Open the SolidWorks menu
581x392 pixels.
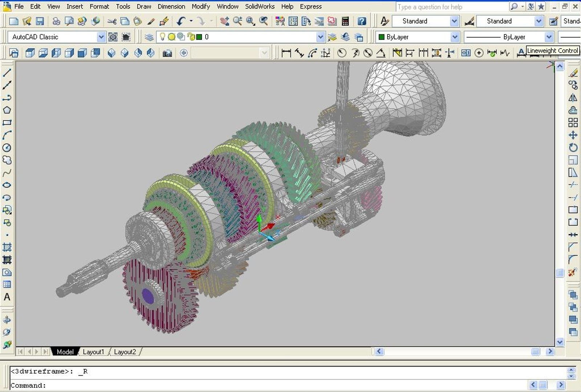tap(260, 7)
